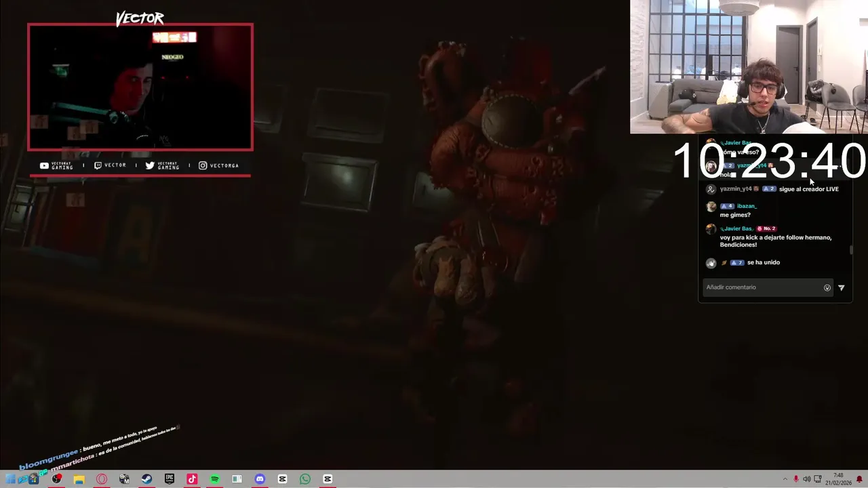
Task: Send the comment with the arrow icon
Action: coord(842,288)
